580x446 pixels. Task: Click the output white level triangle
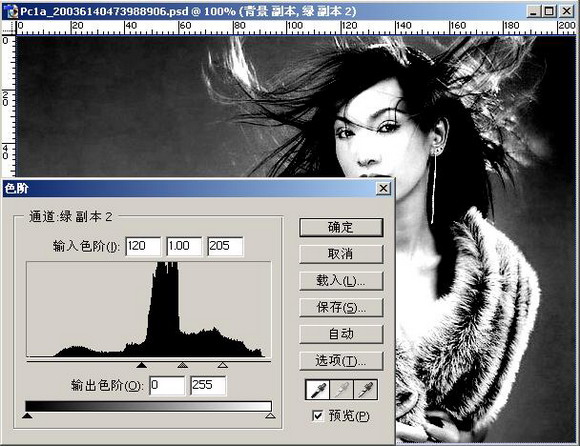point(270,416)
